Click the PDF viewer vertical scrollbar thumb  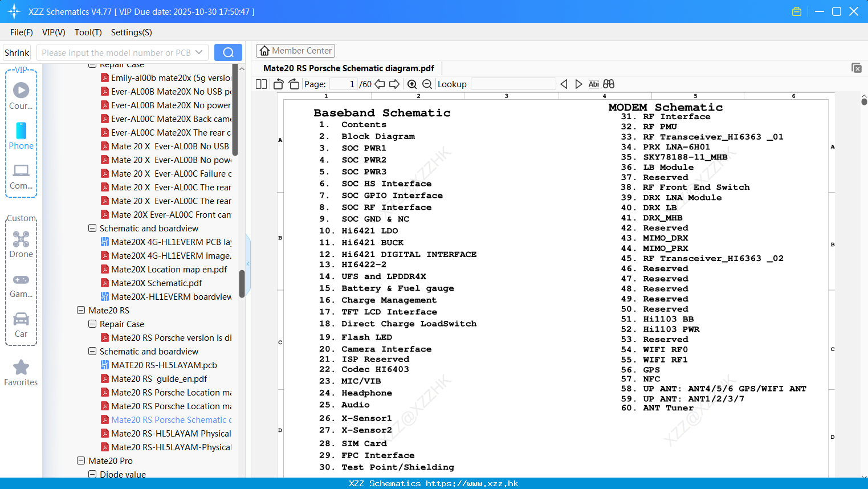pos(864,102)
